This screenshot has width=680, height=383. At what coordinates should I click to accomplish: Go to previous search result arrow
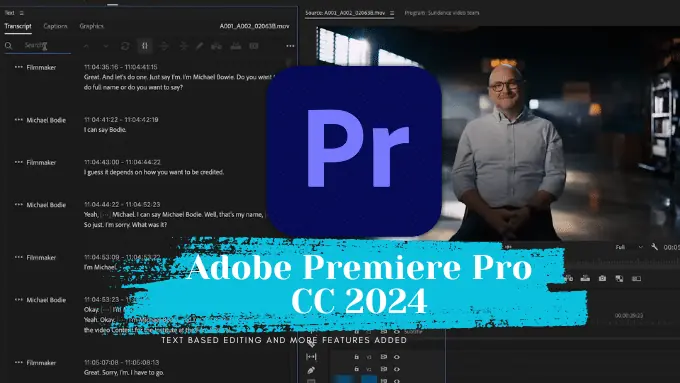tap(86, 46)
